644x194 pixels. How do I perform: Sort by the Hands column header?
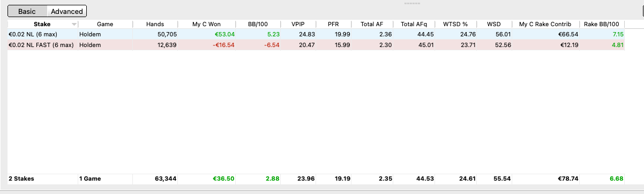pos(155,24)
